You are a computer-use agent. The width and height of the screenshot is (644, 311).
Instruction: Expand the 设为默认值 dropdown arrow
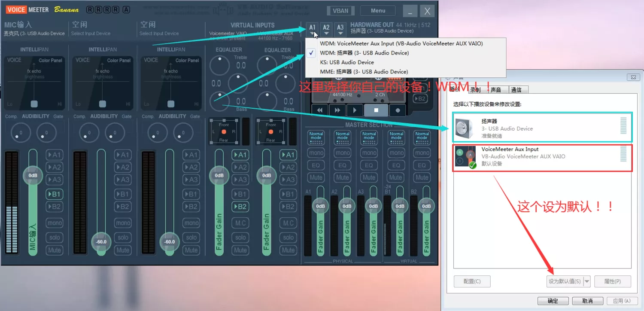(x=587, y=281)
